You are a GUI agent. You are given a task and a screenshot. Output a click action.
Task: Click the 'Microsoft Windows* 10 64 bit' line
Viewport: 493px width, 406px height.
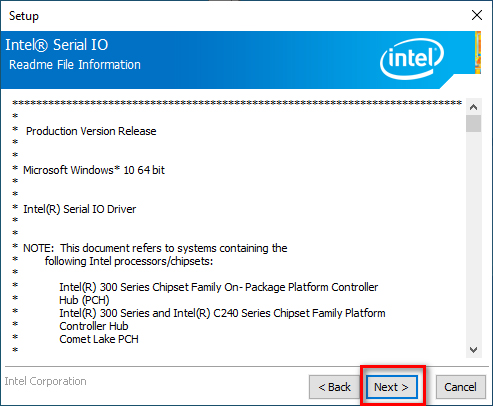click(x=94, y=170)
